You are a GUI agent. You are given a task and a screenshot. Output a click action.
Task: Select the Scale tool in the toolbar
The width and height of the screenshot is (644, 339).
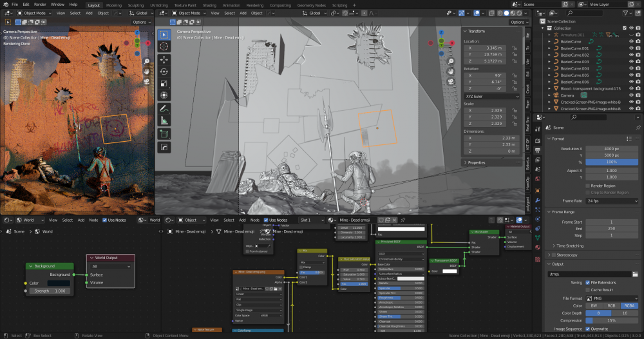[x=164, y=83]
